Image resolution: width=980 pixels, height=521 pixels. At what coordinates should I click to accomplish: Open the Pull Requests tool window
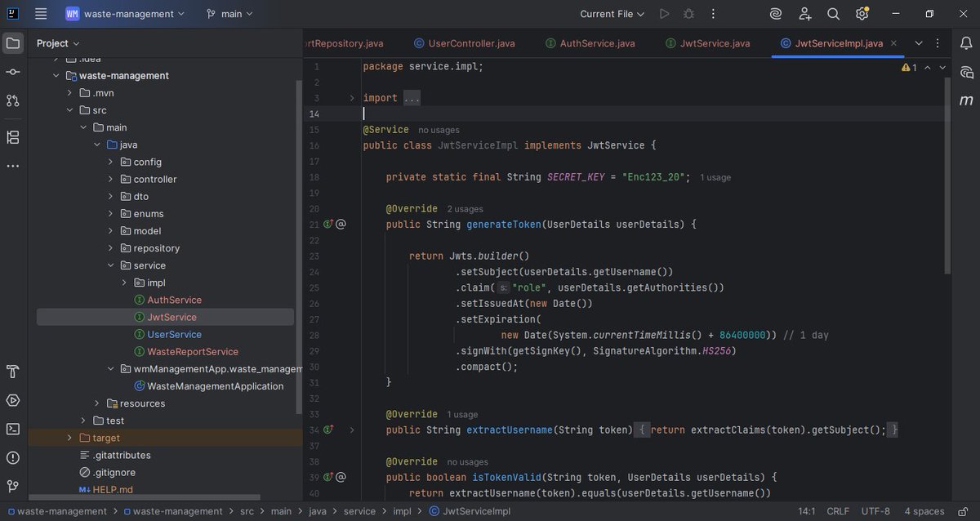(13, 100)
